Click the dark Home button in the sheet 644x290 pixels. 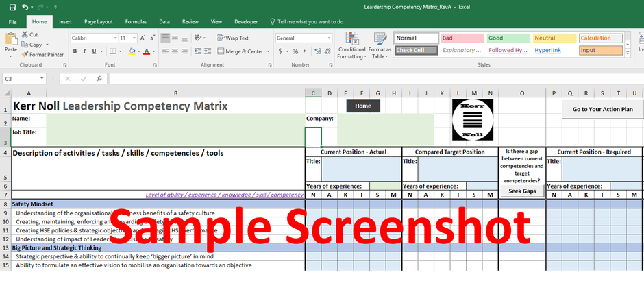363,106
